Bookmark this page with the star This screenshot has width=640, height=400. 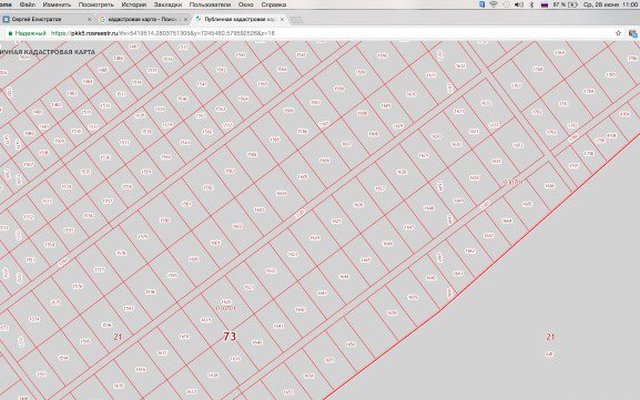(618, 33)
